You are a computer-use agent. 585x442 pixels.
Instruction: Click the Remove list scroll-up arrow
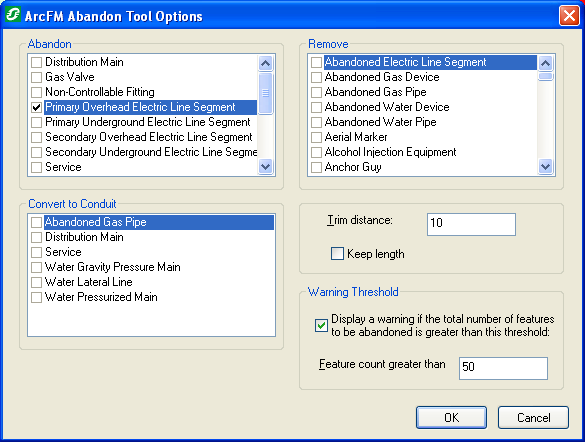[x=545, y=63]
